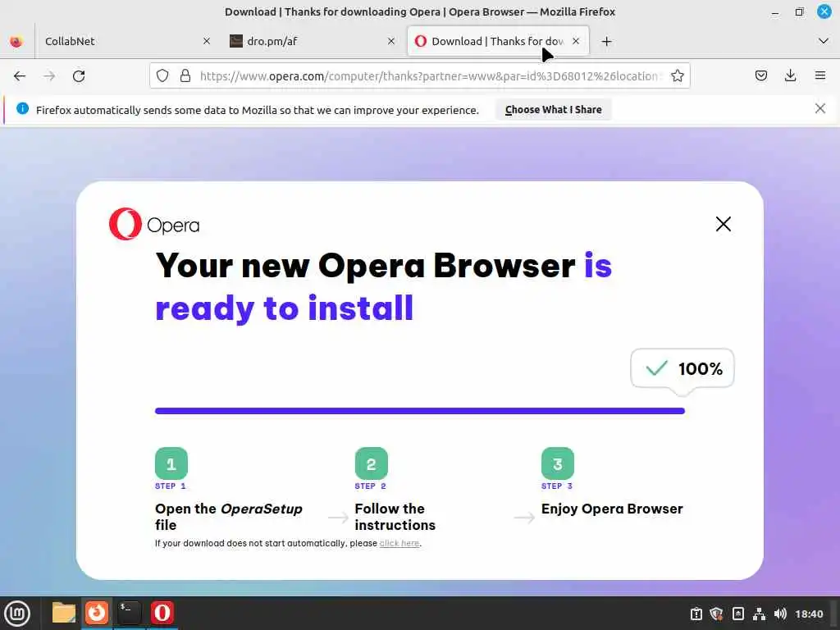Click the Step 2 green badge
Screen dimensions: 840x630
pyautogui.click(x=372, y=463)
